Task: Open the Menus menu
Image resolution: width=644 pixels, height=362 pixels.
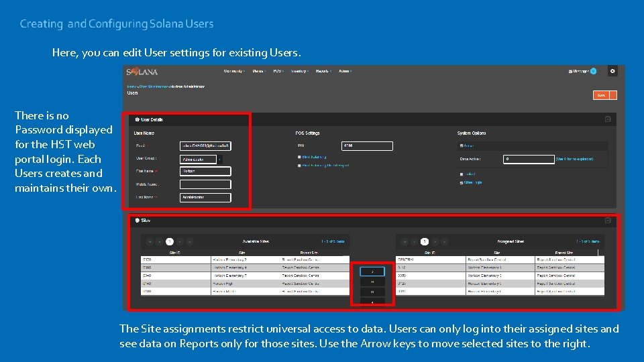Action: [259, 71]
